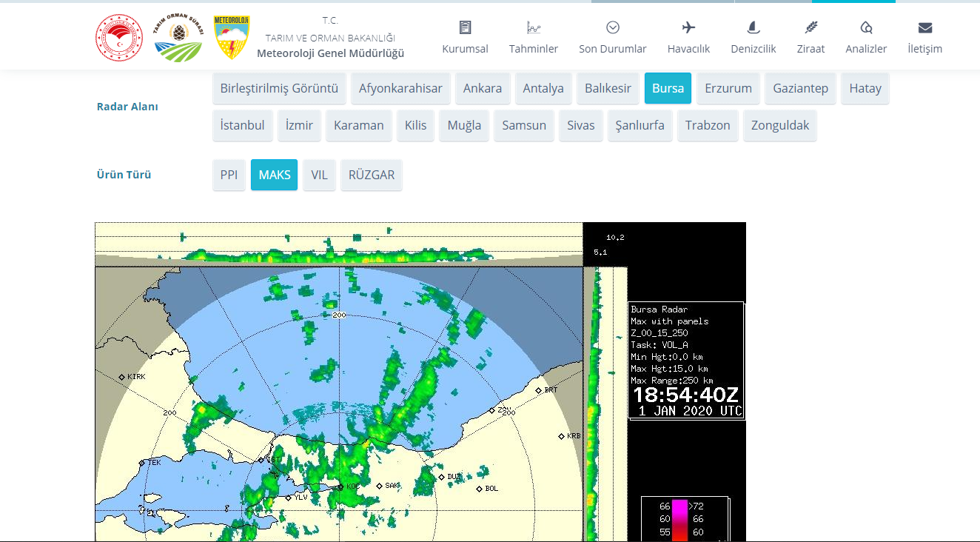The image size is (980, 542).
Task: Select Hatay radar area
Action: (865, 88)
